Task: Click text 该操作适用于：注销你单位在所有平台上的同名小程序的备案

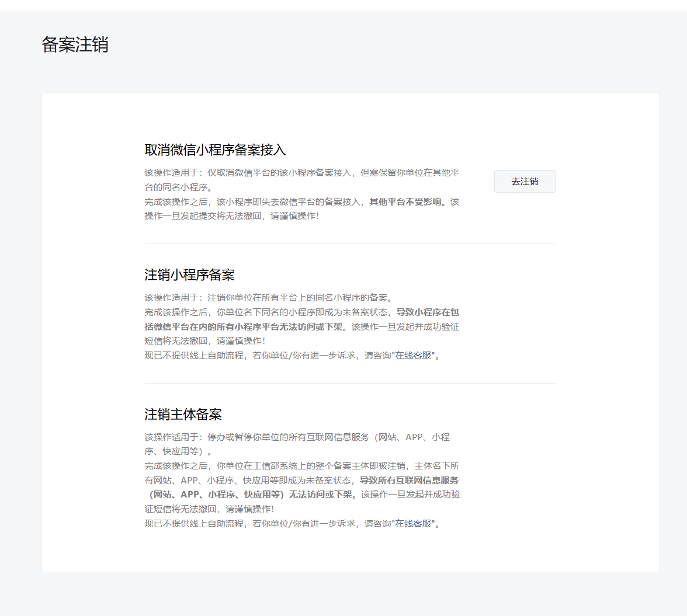Action: [266, 298]
